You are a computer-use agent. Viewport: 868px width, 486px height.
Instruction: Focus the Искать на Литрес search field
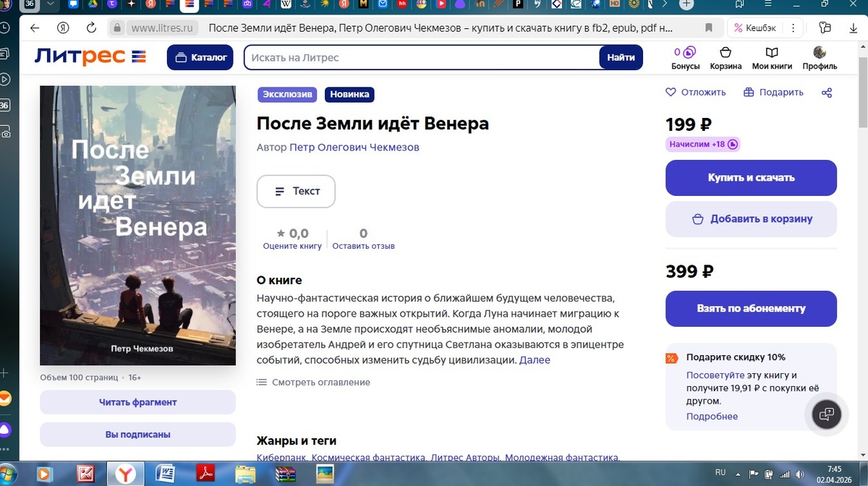coord(422,57)
